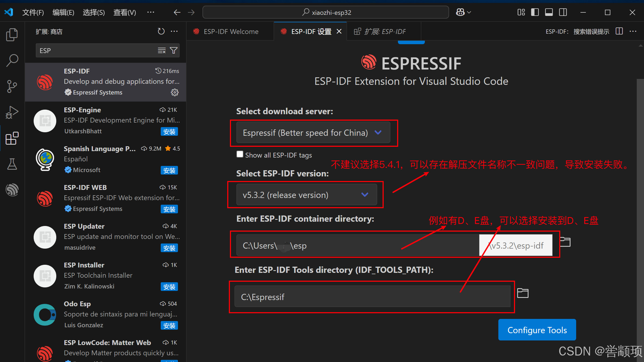The image size is (644, 362).
Task: Open ESP-IDF Explorer in activity bar
Action: (x=12, y=190)
